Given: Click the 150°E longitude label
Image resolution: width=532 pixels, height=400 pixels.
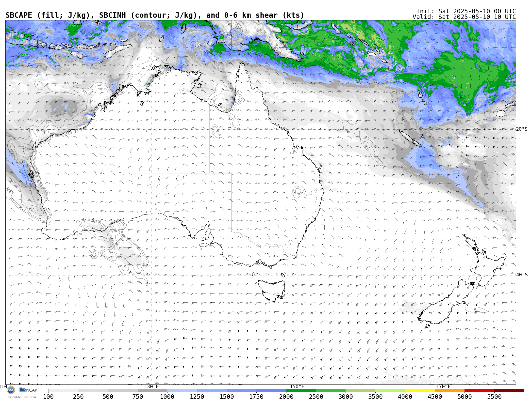Looking at the screenshot, I should [297, 386].
